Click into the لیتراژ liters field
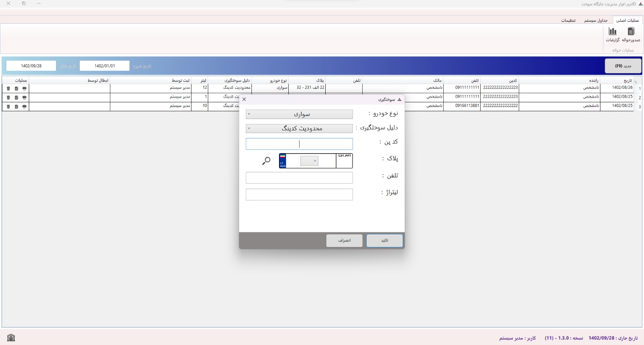Image resolution: width=644 pixels, height=345 pixels. click(x=299, y=194)
